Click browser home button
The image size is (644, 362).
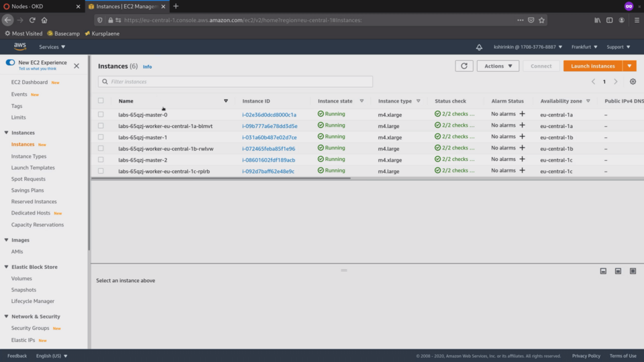pos(44,20)
